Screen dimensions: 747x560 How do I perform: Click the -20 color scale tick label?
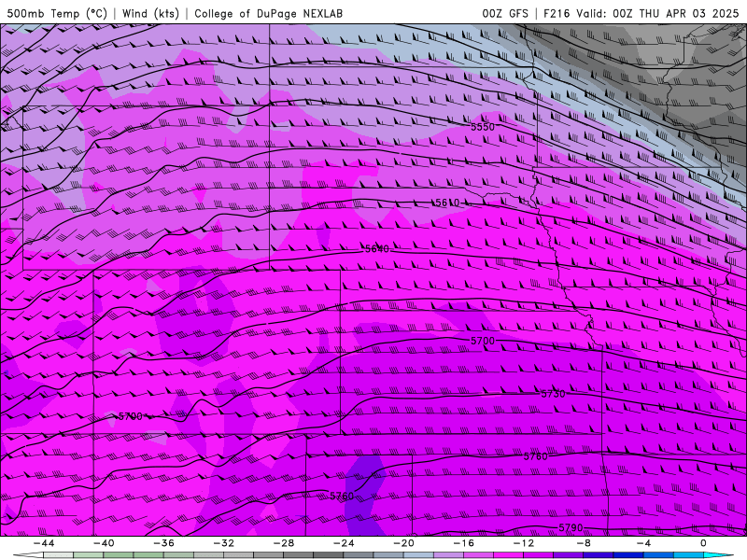click(403, 543)
